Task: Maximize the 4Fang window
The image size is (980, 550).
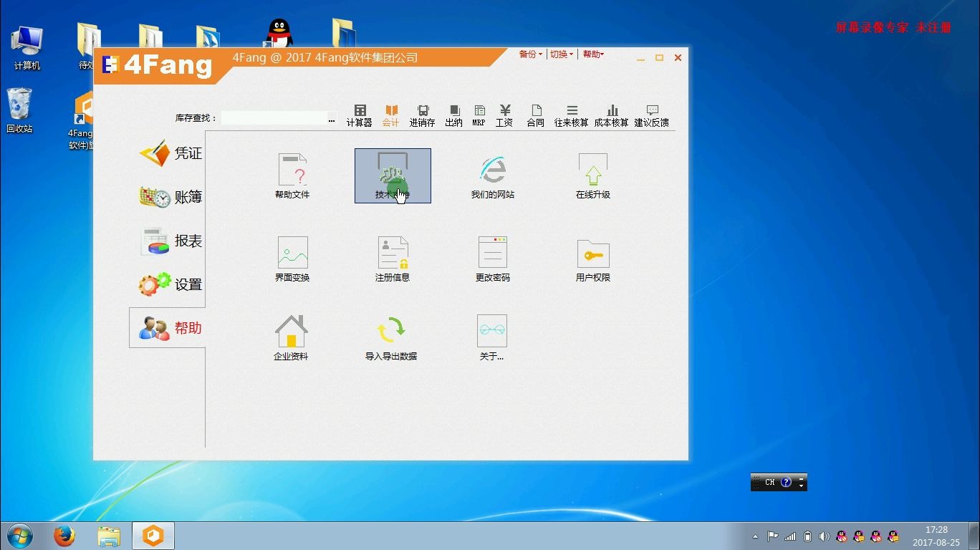Action: coord(659,57)
